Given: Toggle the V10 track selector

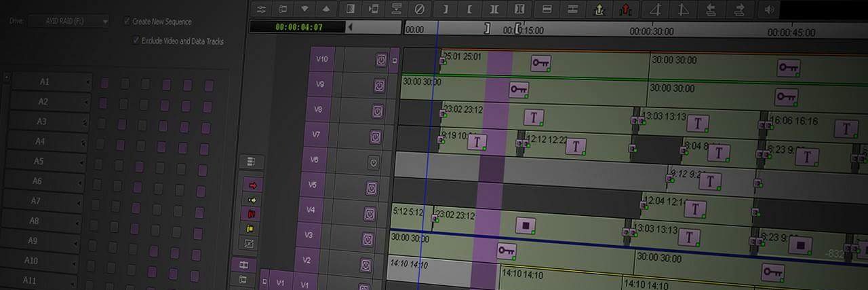Looking at the screenshot, I should 322,59.
